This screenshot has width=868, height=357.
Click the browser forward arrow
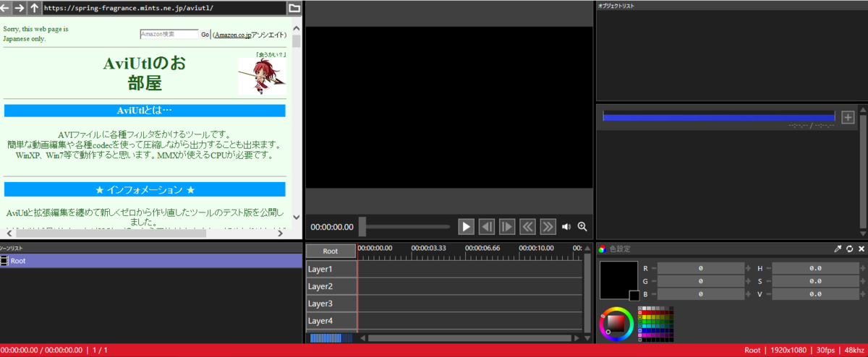20,8
